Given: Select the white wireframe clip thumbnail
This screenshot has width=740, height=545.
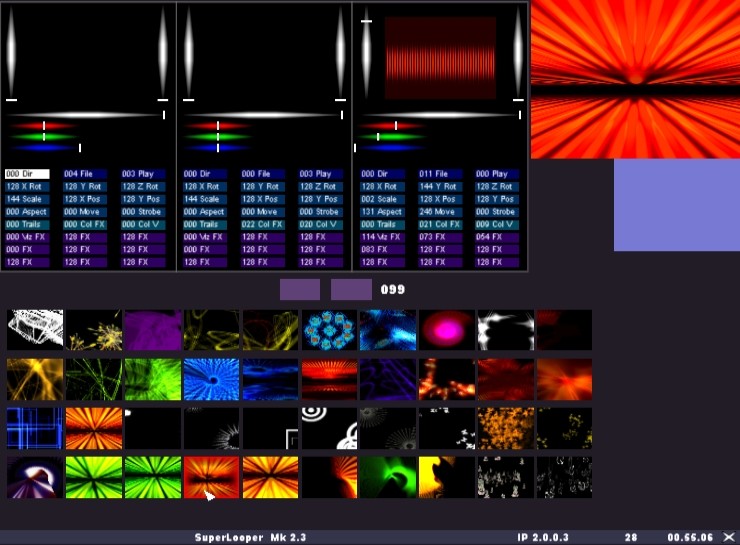Looking at the screenshot, I should tap(35, 330).
